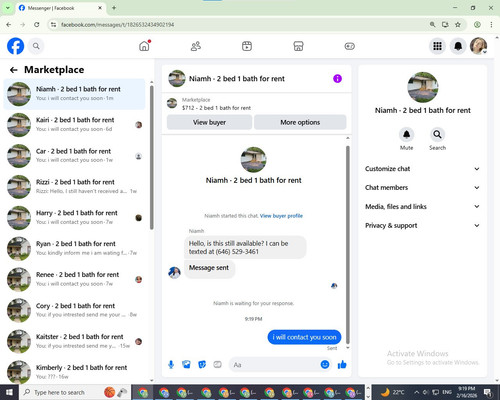Expand Media, files and links section
Viewport: 500px width, 400px height.
pos(422,207)
